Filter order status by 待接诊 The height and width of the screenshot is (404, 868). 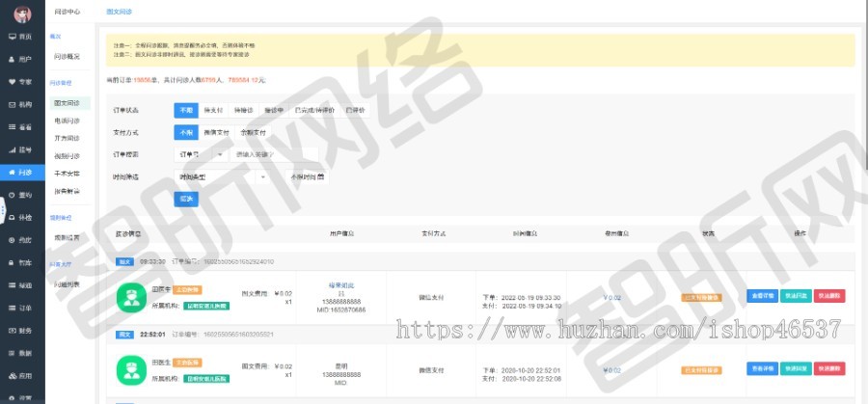243,110
